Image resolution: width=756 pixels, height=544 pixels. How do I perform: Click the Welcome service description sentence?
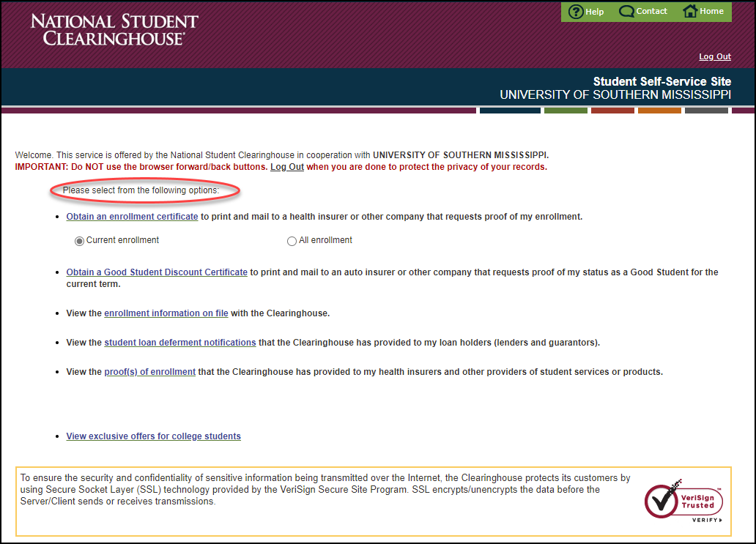click(x=281, y=155)
